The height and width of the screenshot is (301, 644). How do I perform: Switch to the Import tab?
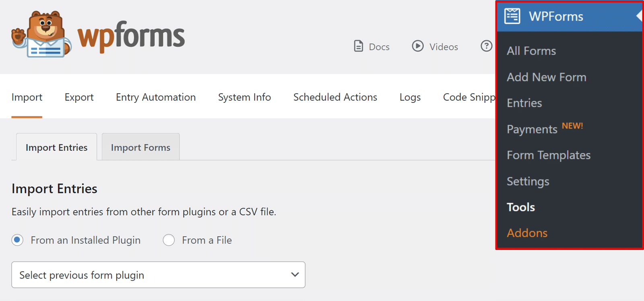27,97
